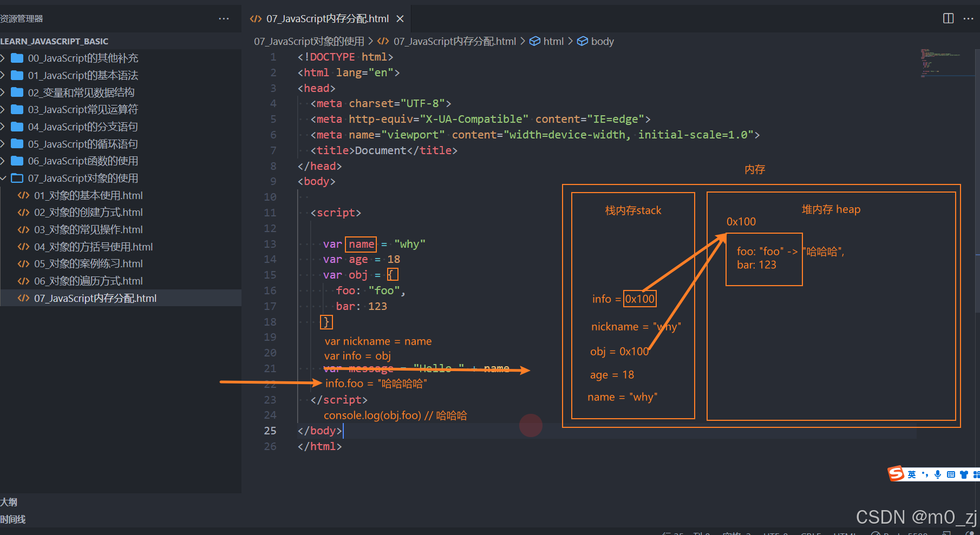
Task: Toggle 英 to switch input language
Action: (912, 474)
